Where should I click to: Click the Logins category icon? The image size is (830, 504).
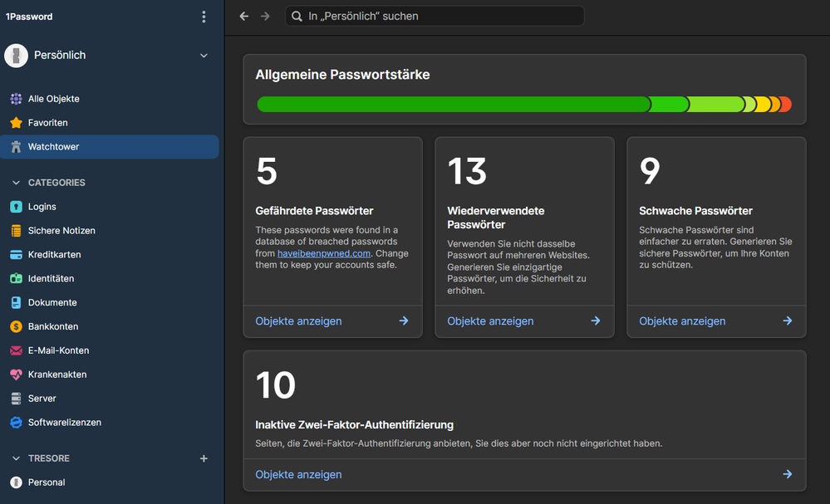[16, 207]
